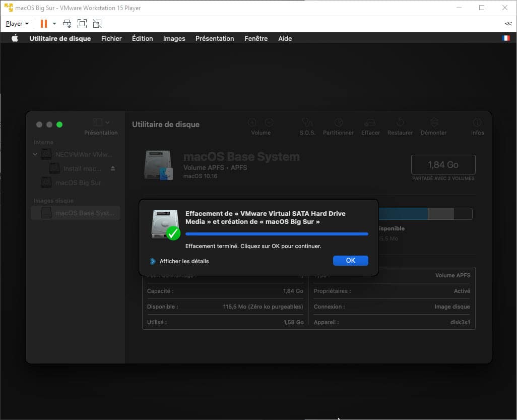The width and height of the screenshot is (517, 420).
Task: Click the Démonter toolbar icon
Action: point(434,123)
